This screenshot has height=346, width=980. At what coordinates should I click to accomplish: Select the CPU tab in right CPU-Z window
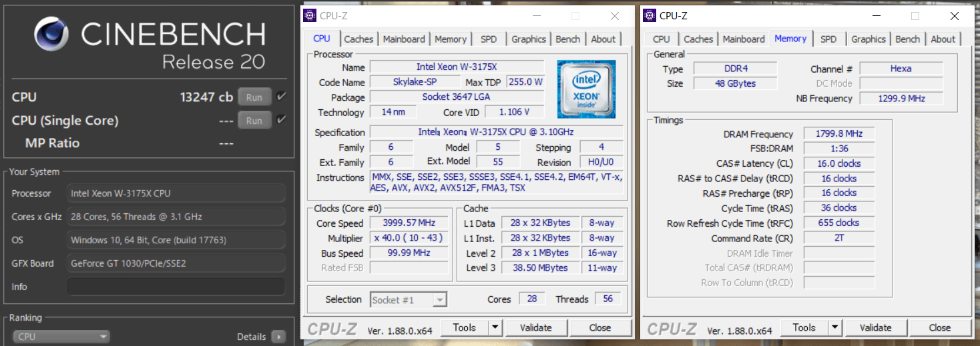coord(662,39)
